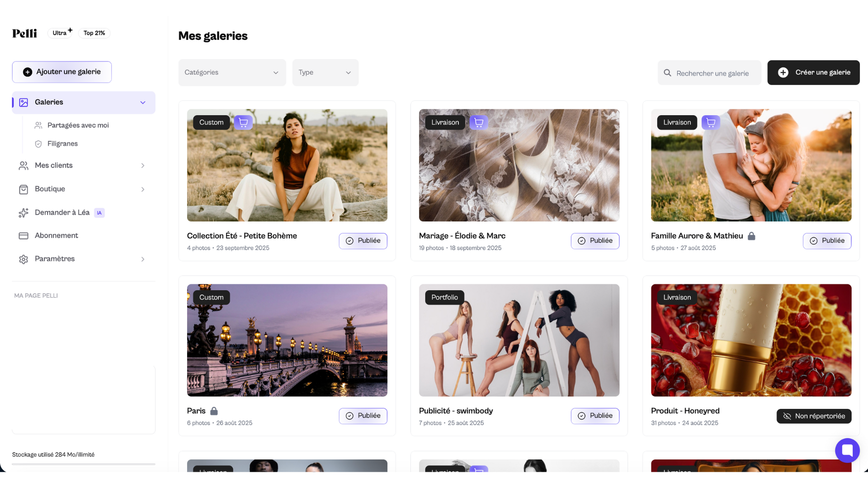Open the chat bubble in the corner
Screen dimensions: 868x488
coord(847,450)
